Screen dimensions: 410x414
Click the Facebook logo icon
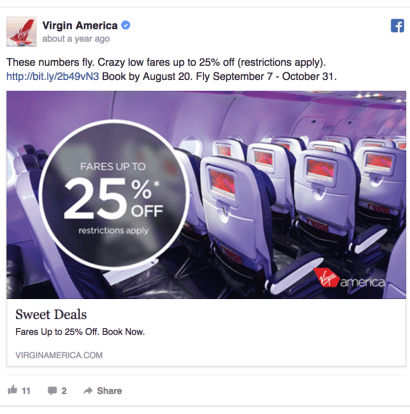pyautogui.click(x=397, y=26)
